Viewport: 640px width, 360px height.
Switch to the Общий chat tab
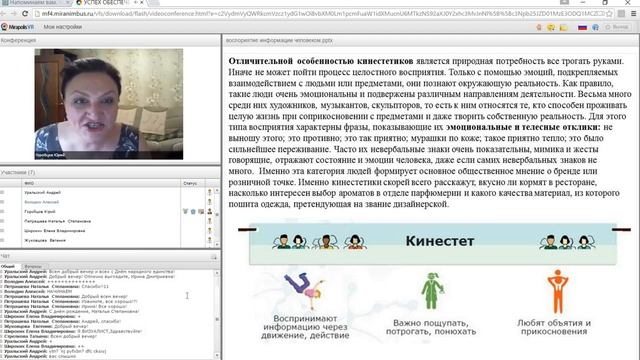coord(8,267)
